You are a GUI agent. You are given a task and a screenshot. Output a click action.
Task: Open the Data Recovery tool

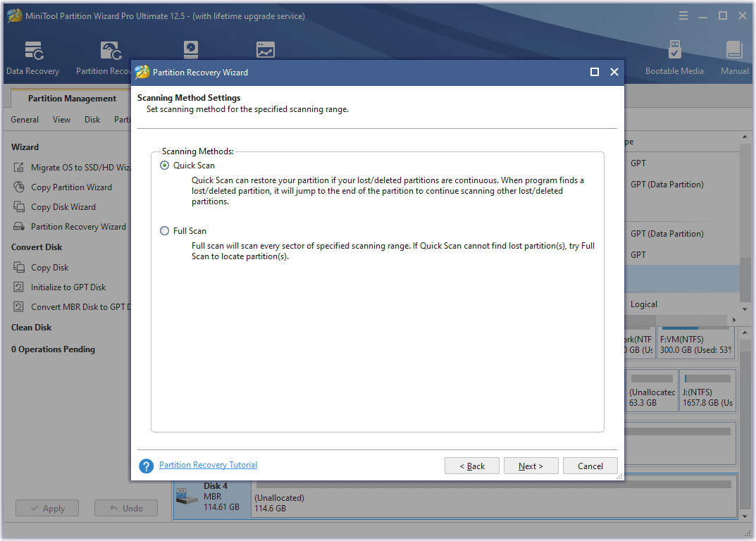point(33,58)
